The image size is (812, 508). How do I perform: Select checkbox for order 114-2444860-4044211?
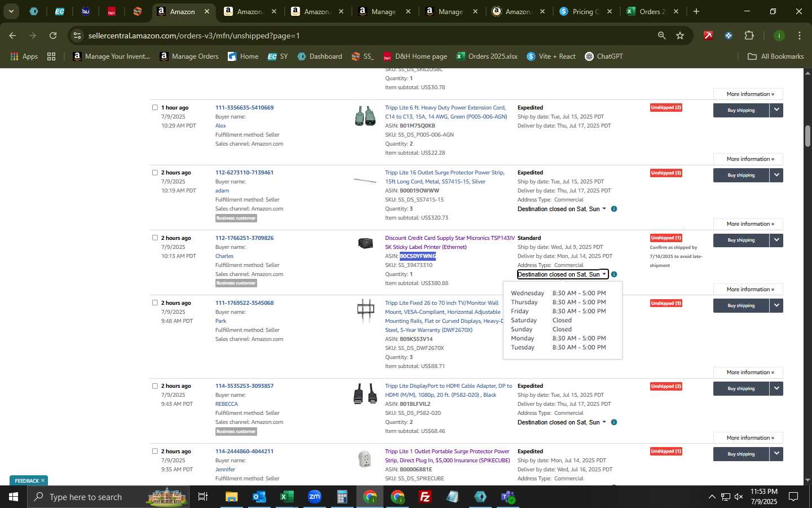155,451
